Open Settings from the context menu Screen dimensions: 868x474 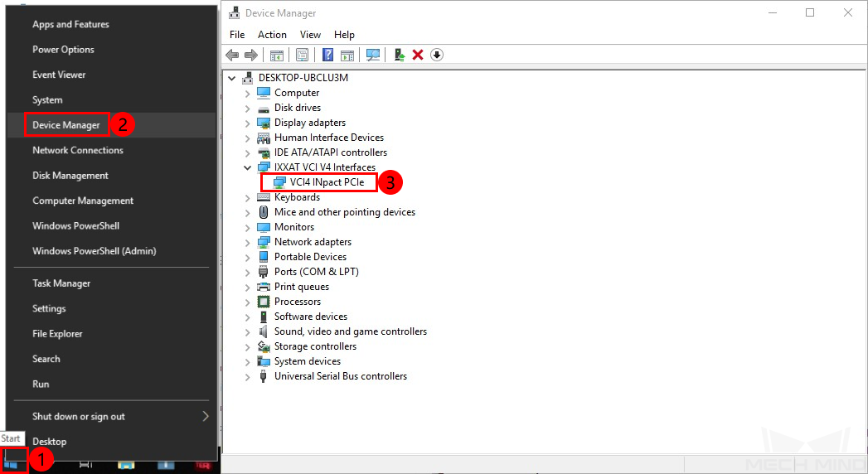tap(49, 308)
